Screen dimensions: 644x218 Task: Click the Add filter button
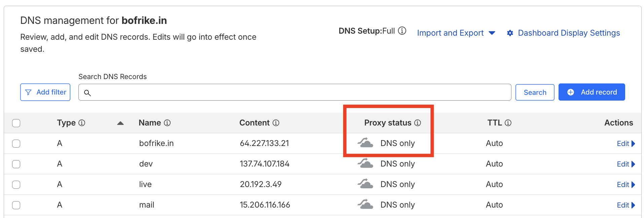point(45,92)
